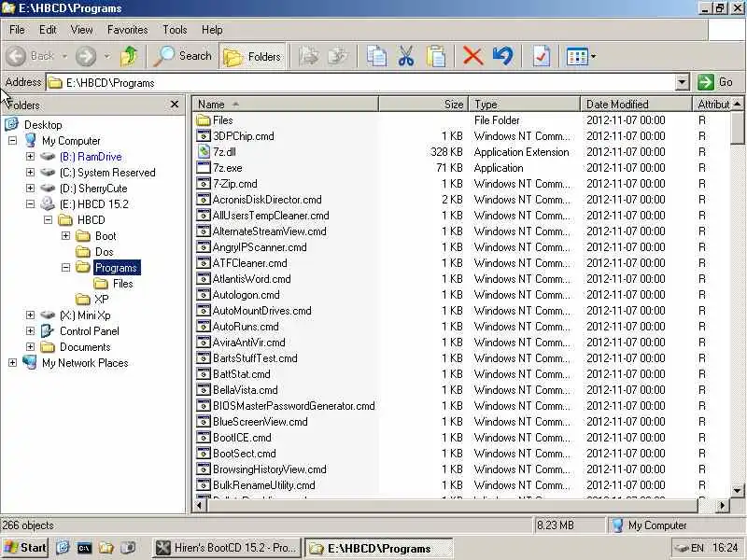Expand the (C:) System Reserved node
Viewport: 747px width, 560px height.
point(31,172)
